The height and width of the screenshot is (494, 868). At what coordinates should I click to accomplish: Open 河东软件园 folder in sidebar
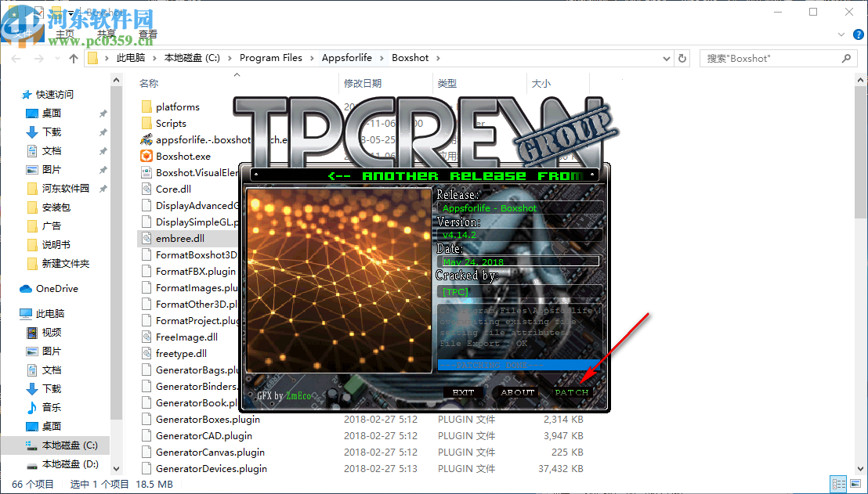click(65, 189)
